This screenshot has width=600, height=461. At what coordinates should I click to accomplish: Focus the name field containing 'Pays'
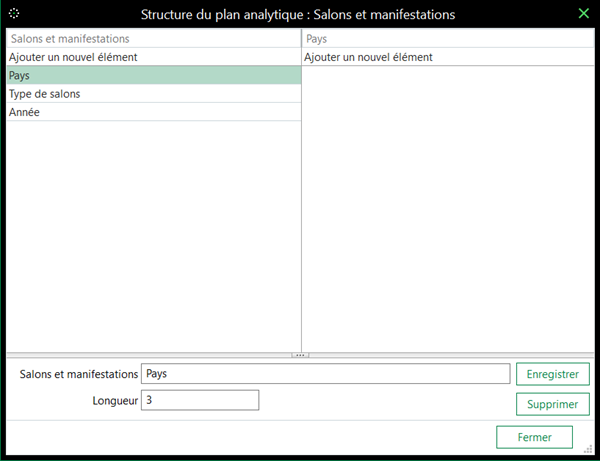tap(326, 373)
